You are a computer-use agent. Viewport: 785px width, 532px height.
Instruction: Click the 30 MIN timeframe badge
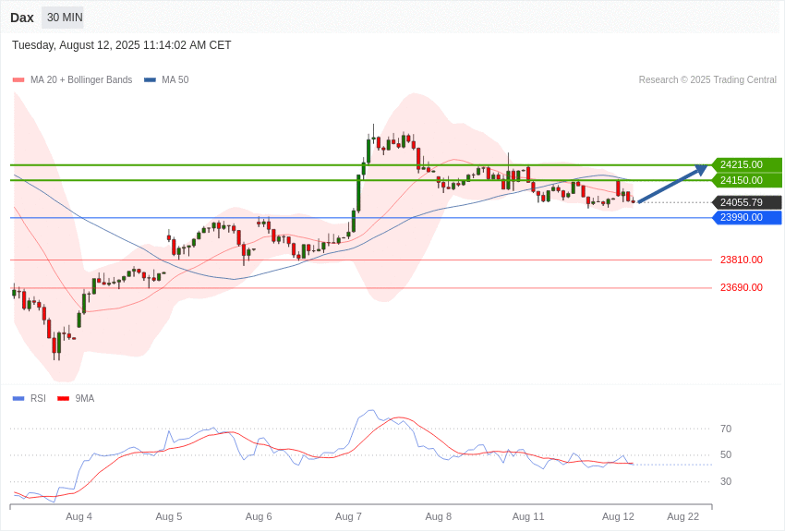pos(65,18)
